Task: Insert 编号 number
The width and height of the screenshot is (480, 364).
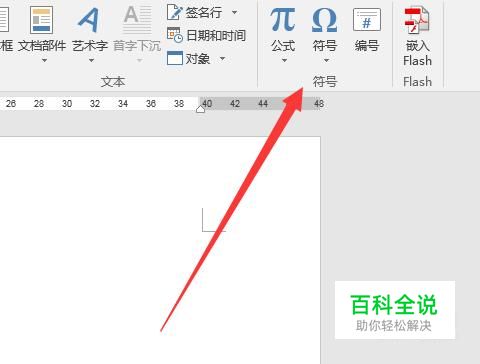Action: pyautogui.click(x=367, y=30)
